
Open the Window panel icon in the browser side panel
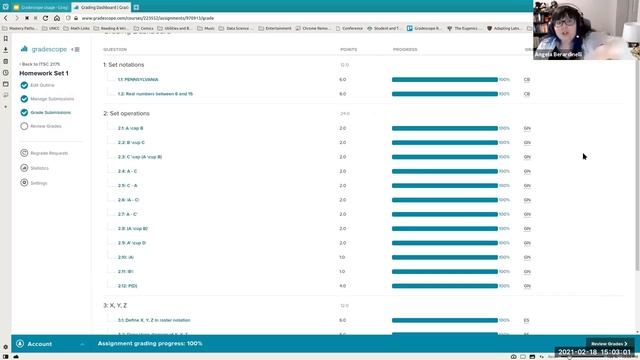tap(5, 84)
